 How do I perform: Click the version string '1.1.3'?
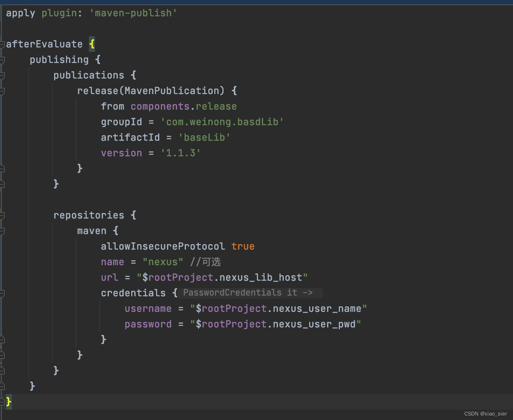(x=181, y=153)
